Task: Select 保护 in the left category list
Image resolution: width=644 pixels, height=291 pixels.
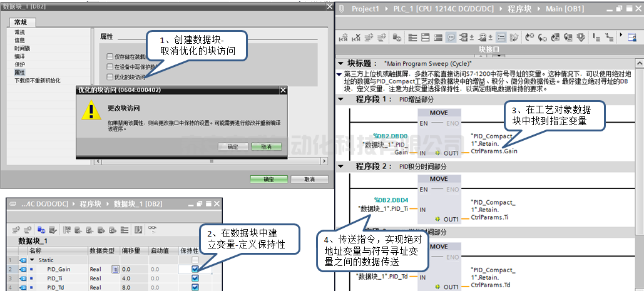Action: point(20,64)
